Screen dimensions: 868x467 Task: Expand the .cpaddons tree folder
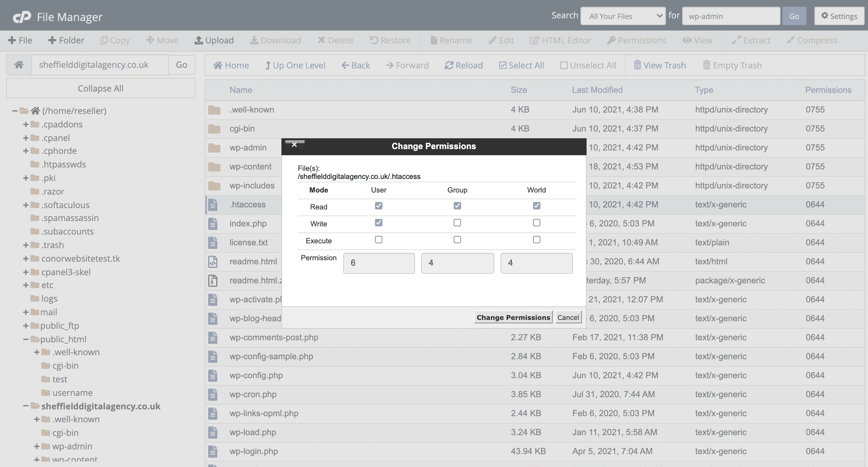pos(26,124)
